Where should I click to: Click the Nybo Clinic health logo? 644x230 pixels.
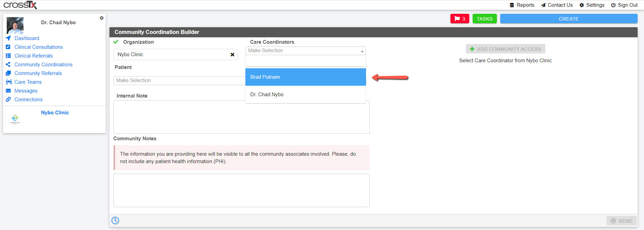click(x=15, y=119)
